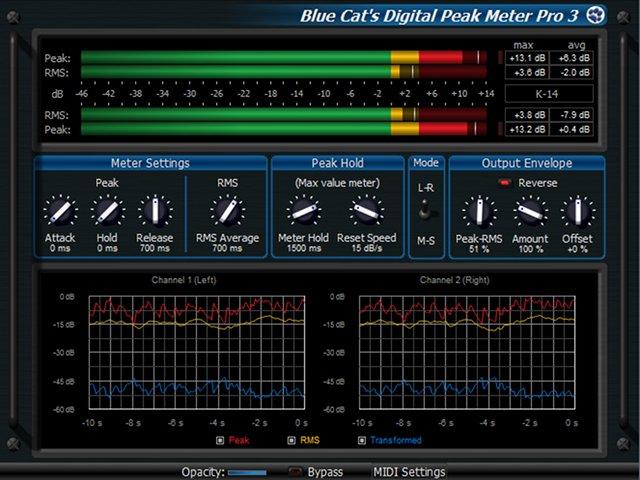
Task: Click the Channel 2 (Right) graph
Action: click(467, 353)
